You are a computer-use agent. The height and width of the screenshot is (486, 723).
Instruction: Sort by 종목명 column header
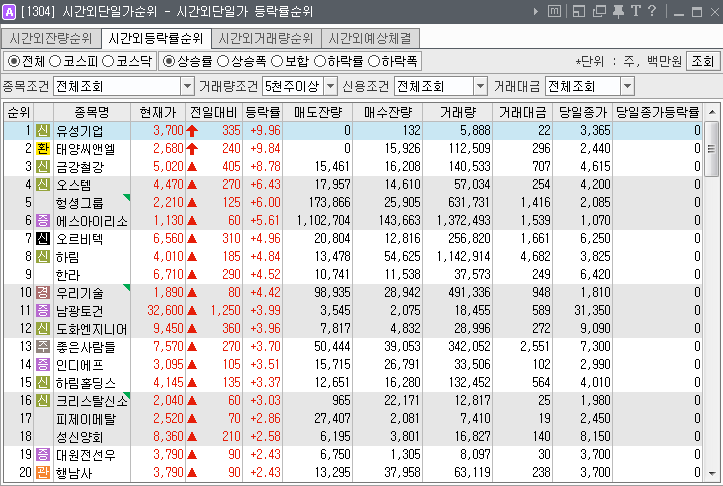point(92,112)
